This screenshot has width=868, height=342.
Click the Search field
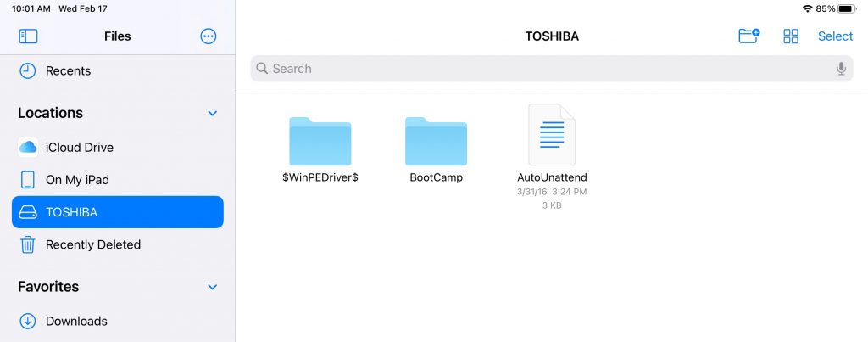coord(551,69)
